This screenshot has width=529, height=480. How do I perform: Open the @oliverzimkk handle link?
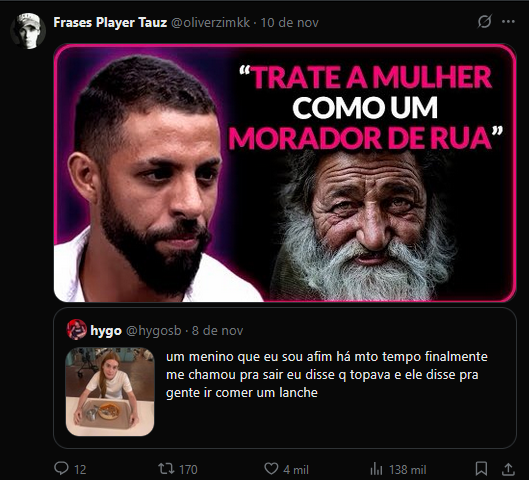click(x=211, y=23)
